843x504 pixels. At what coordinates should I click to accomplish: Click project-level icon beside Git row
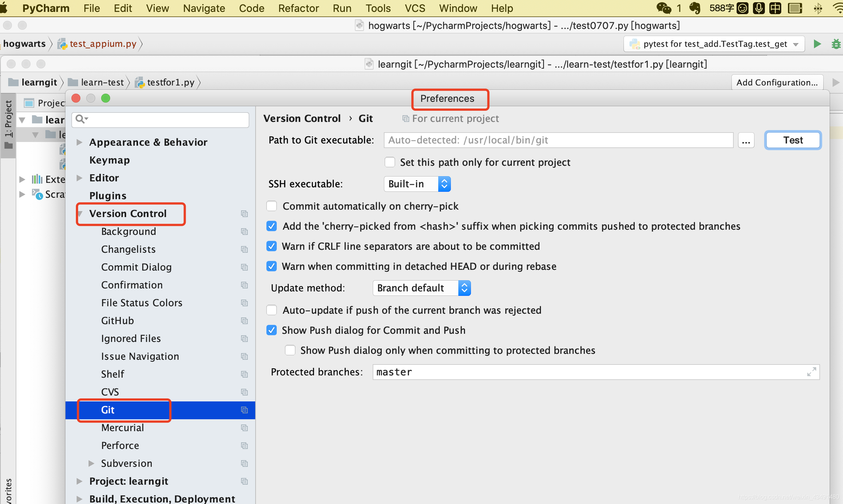(244, 410)
